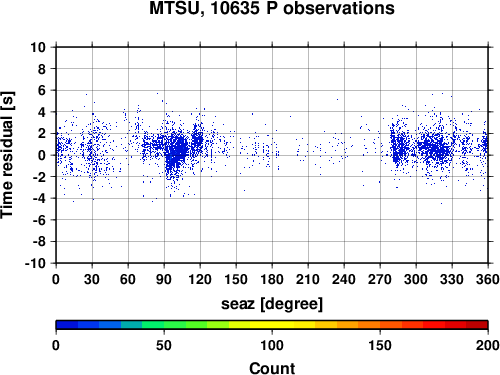
Task: Click the isolated point near 235 degrees, 5 s
Action: point(337,99)
